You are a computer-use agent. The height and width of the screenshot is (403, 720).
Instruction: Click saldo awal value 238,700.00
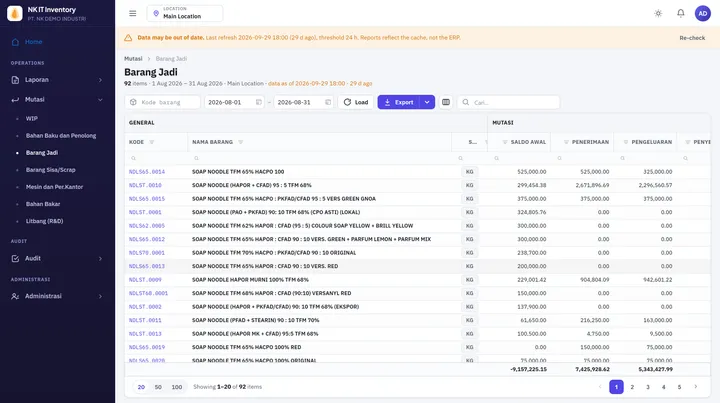pos(532,252)
